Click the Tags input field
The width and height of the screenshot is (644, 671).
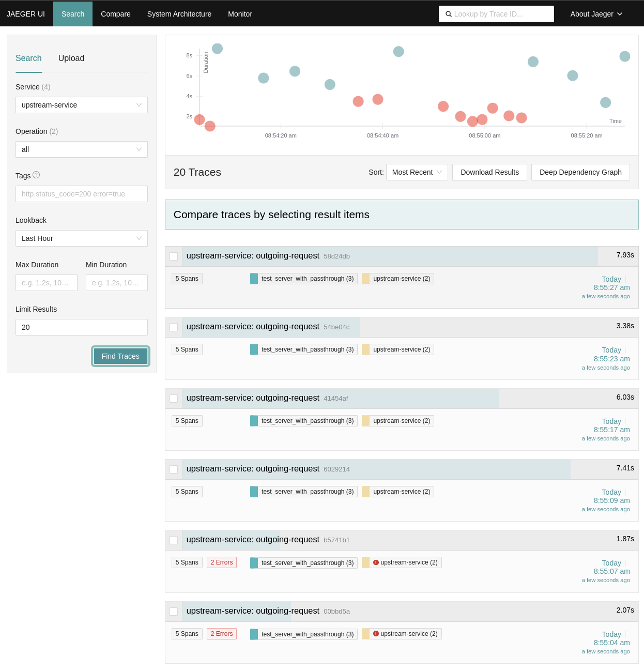(82, 194)
